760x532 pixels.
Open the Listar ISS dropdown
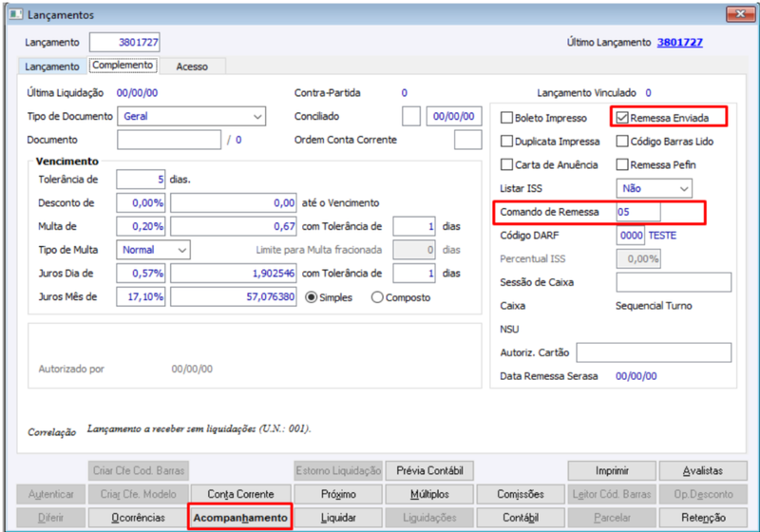pyautogui.click(x=654, y=188)
